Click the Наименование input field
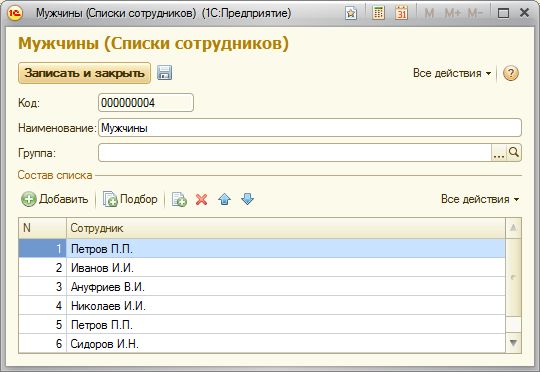The width and height of the screenshot is (540, 372). coord(310,128)
